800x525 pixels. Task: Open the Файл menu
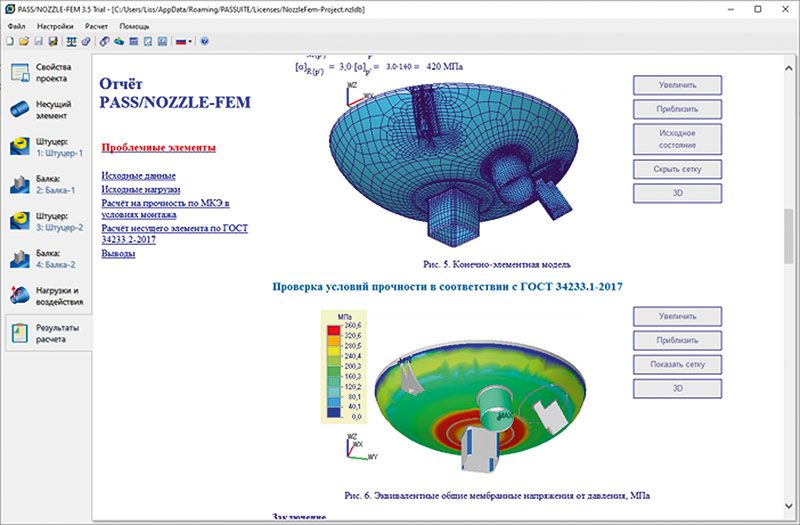point(17,26)
